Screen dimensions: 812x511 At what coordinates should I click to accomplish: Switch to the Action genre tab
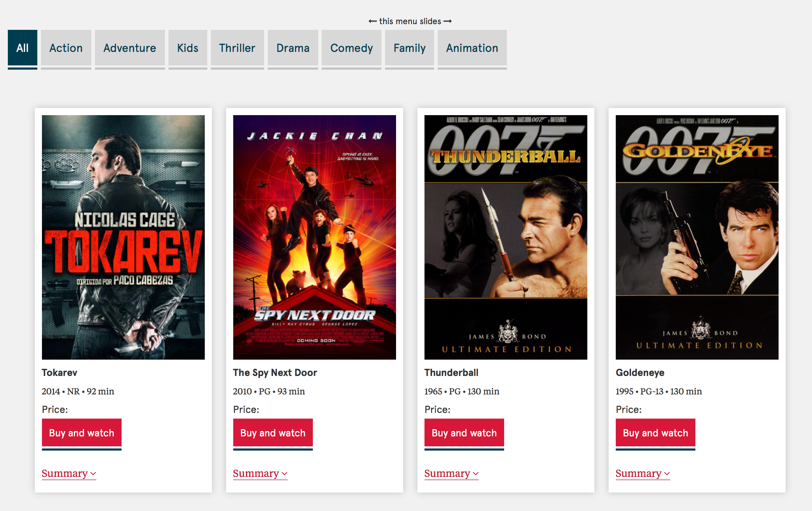66,48
